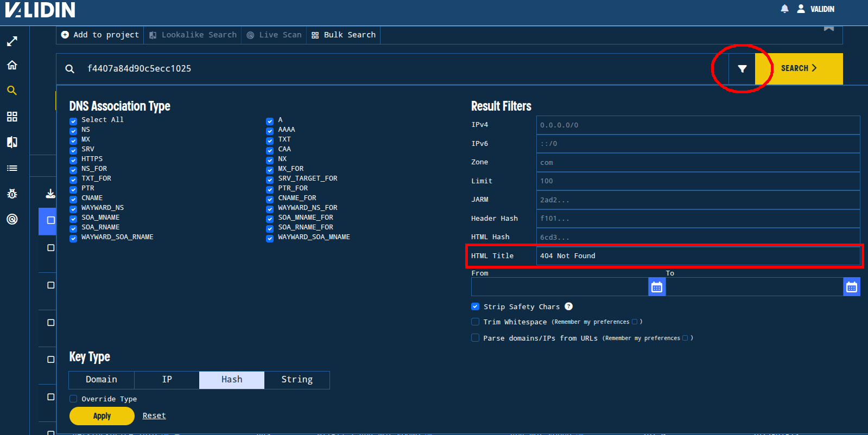Uncheck the HTTPS record checkbox
868x435 pixels.
point(73,160)
